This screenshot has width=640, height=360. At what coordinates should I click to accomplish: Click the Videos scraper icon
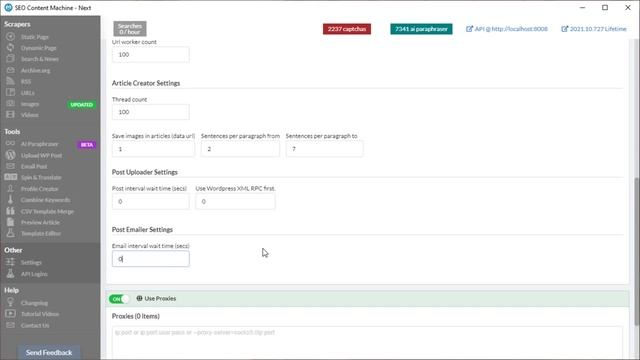[x=10, y=115]
